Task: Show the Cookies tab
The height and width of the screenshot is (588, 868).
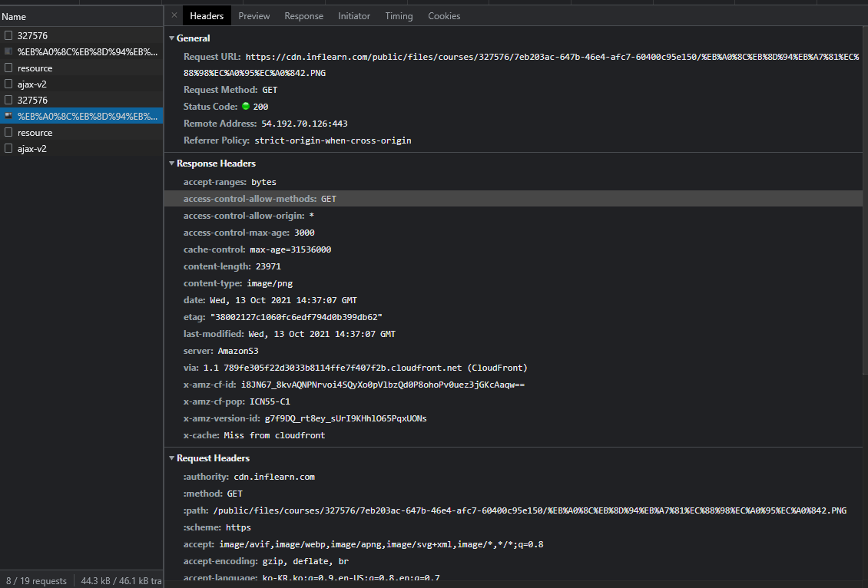Action: 444,16
